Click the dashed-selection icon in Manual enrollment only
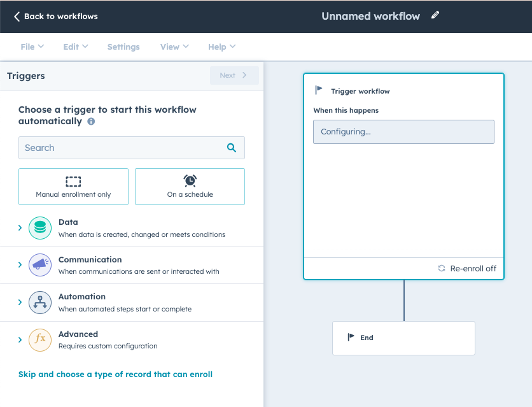This screenshot has width=532, height=407. pyautogui.click(x=73, y=180)
